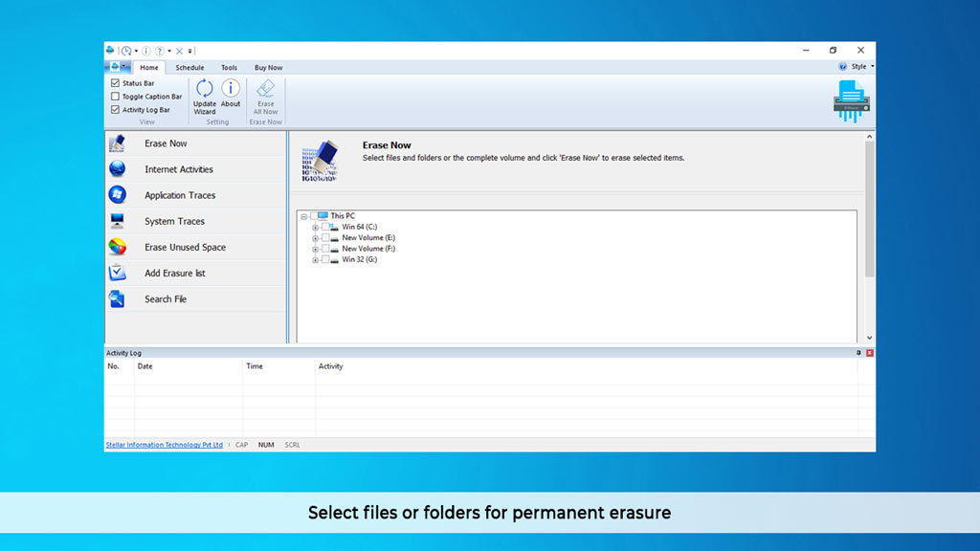
Task: Select System Traces in the sidebar
Action: [x=195, y=221]
